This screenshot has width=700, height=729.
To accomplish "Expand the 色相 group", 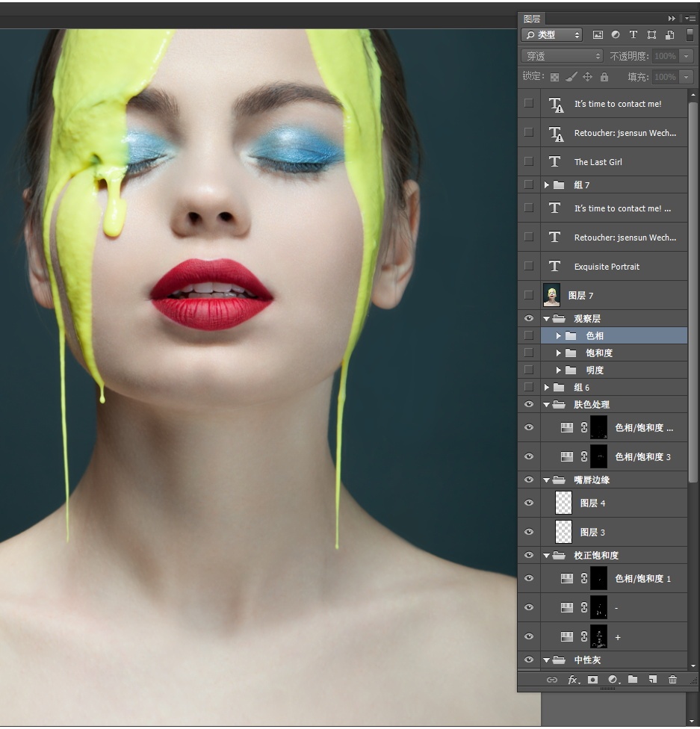I will pyautogui.click(x=559, y=335).
